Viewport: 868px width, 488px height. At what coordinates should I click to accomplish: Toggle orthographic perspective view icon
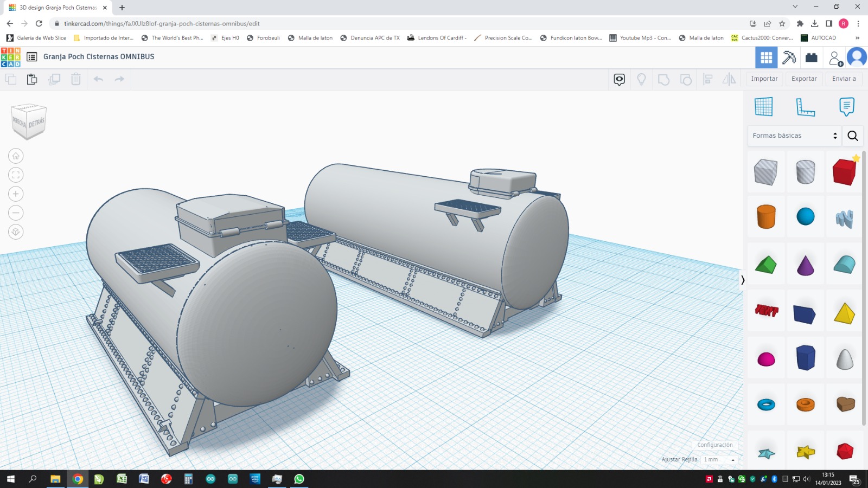(16, 232)
